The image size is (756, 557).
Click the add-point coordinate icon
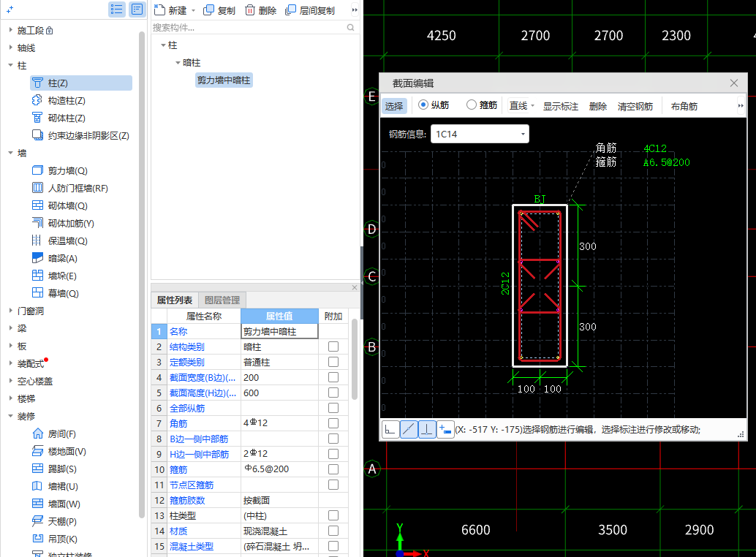click(x=445, y=429)
